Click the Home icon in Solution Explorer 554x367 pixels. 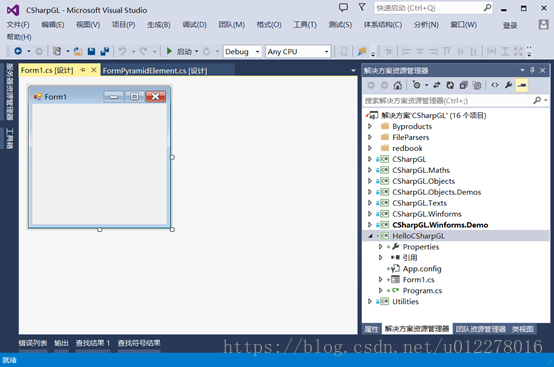click(398, 85)
